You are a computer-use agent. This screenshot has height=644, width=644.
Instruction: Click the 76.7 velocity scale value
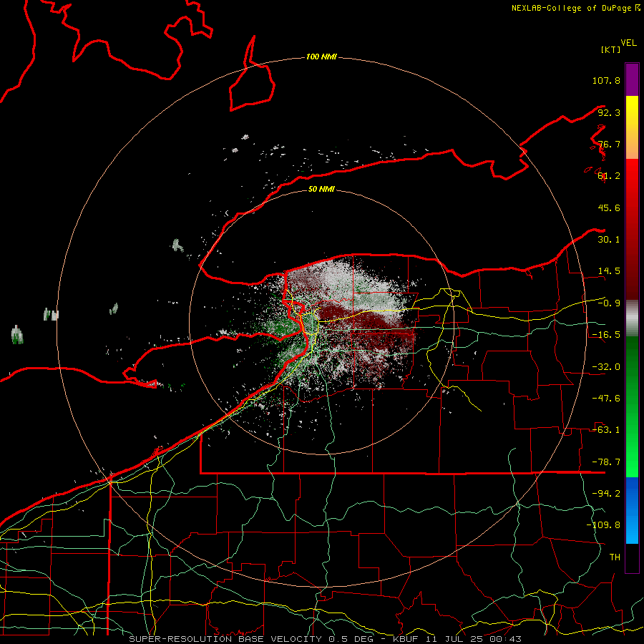609,144
